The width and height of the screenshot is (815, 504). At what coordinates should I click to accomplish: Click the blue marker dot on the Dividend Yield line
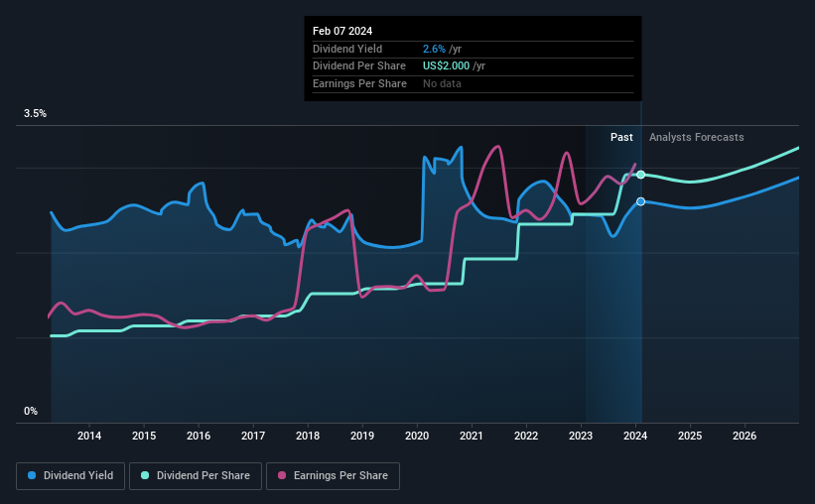[641, 201]
